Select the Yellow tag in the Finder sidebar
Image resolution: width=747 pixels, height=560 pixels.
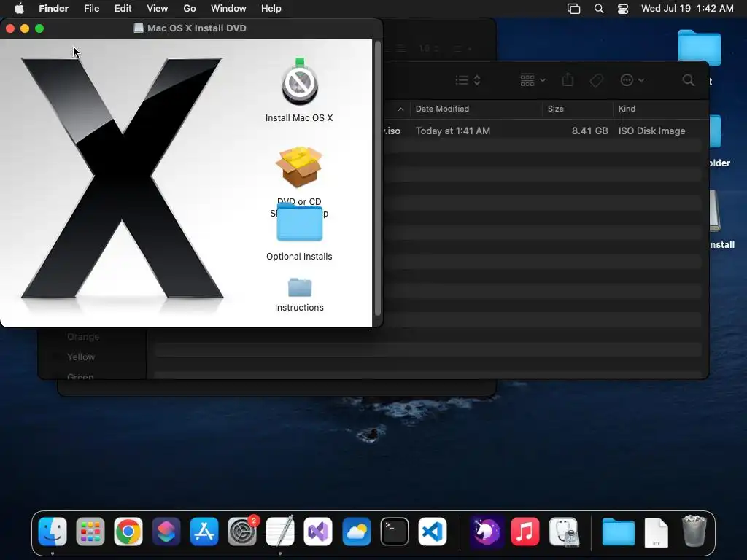pyautogui.click(x=80, y=357)
